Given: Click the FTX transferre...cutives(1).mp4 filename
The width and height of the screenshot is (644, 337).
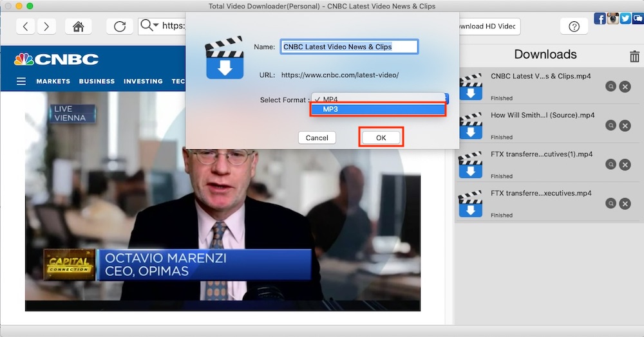Looking at the screenshot, I should [x=542, y=154].
